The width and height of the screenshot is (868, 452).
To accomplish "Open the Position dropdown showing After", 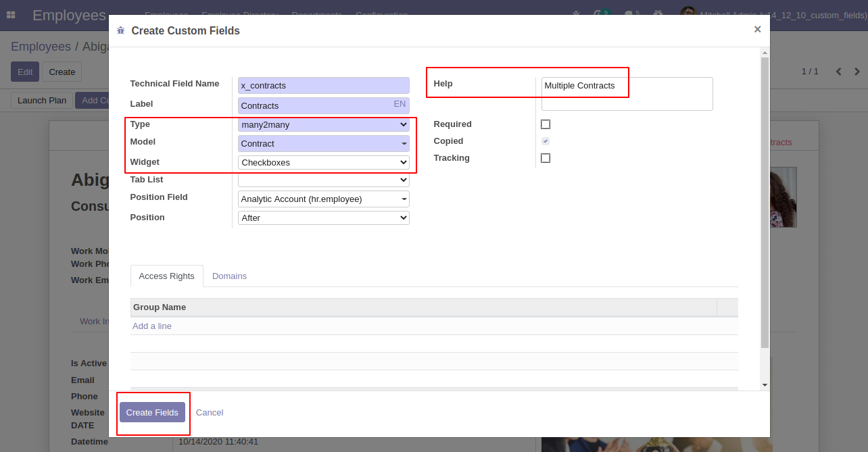I will [x=324, y=218].
